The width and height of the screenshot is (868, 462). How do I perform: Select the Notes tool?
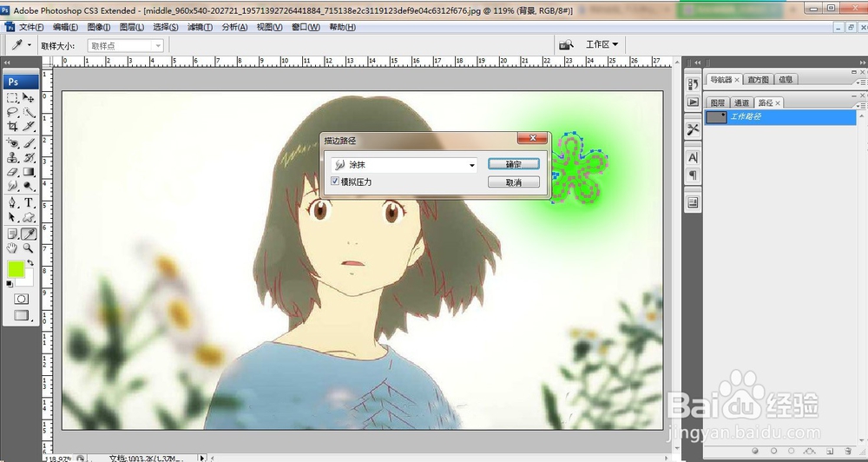click(x=12, y=234)
